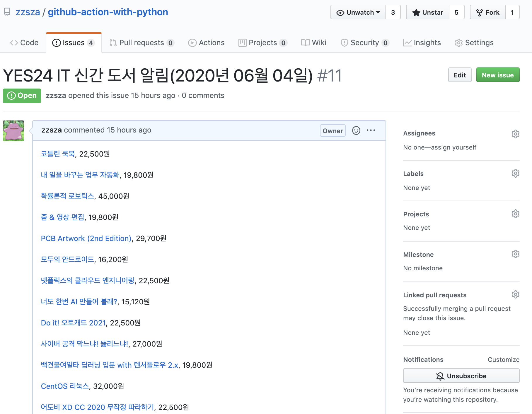Unsubscribe from issue notifications

click(461, 376)
